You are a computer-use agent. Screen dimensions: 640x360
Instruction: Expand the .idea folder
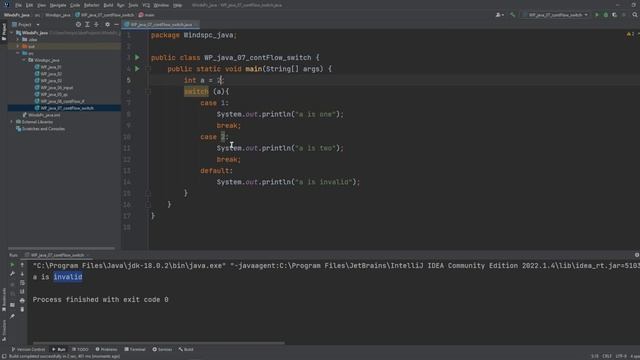[x=18, y=40]
